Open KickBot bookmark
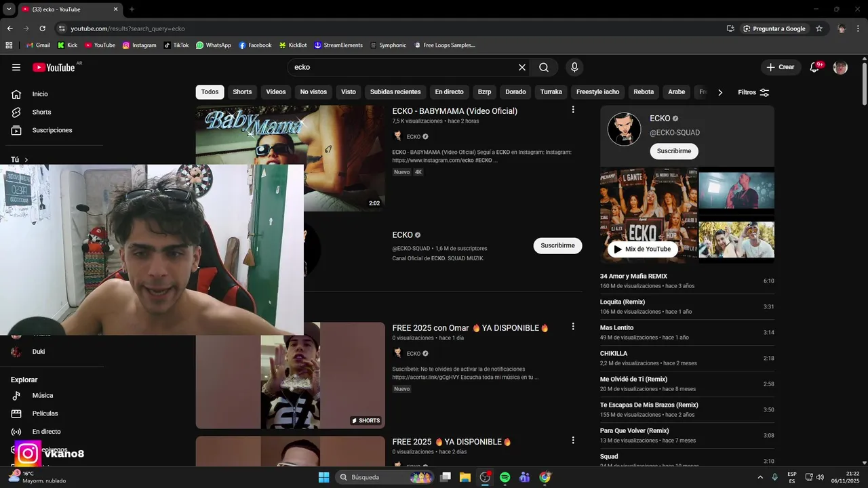Screen dimensions: 868x488 coord(293,45)
